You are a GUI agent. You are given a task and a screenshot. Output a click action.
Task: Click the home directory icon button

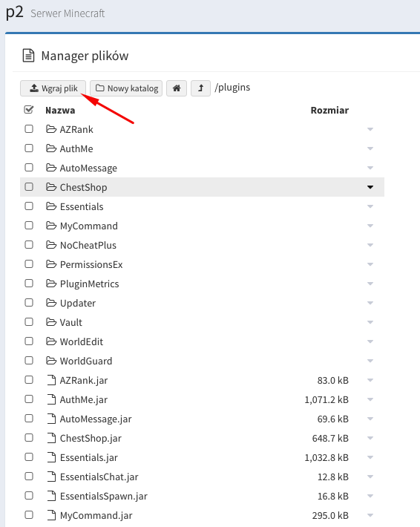177,88
